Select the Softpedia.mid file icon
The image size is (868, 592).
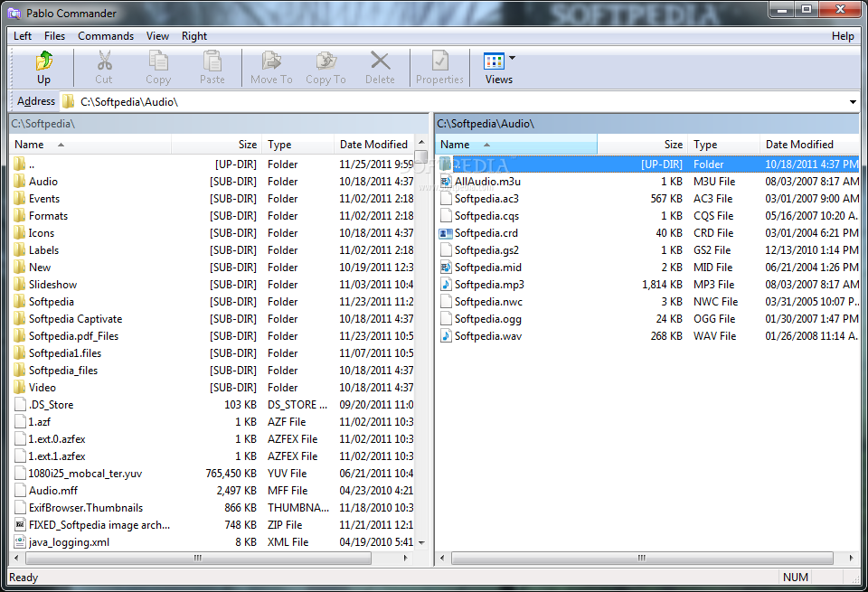pyautogui.click(x=446, y=268)
